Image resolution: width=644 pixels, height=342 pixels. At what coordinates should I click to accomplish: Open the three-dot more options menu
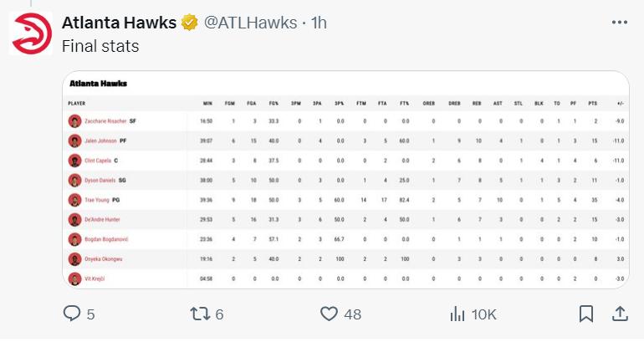(620, 23)
